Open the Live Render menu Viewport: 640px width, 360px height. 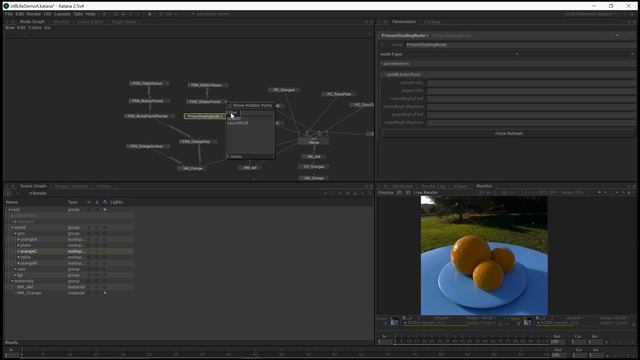coord(426,192)
